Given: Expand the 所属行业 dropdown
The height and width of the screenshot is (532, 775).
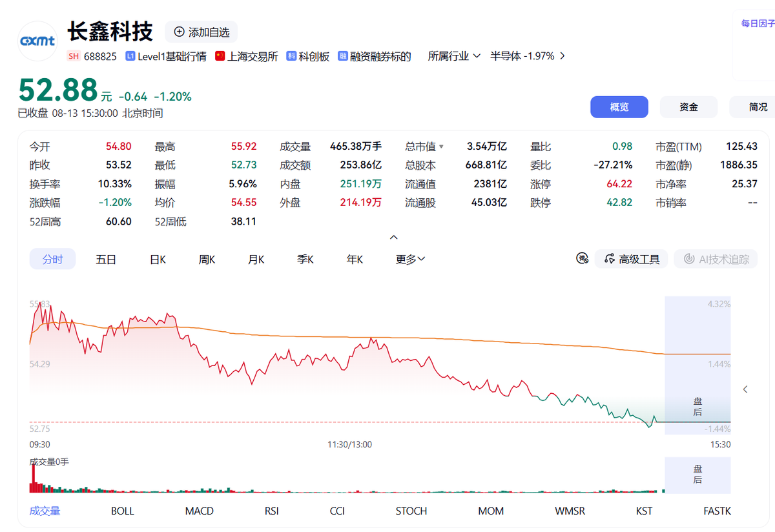Looking at the screenshot, I should pos(454,56).
